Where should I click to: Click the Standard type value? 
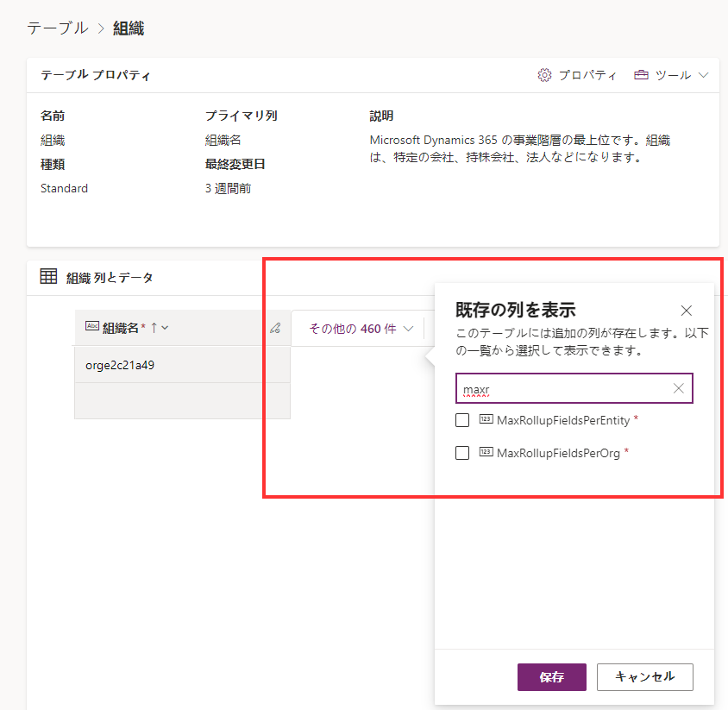pyautogui.click(x=64, y=189)
